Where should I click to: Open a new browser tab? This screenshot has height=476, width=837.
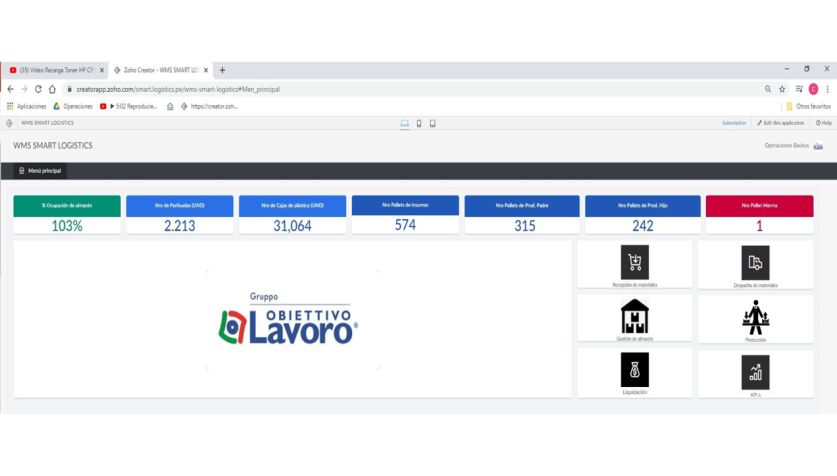[x=223, y=70]
